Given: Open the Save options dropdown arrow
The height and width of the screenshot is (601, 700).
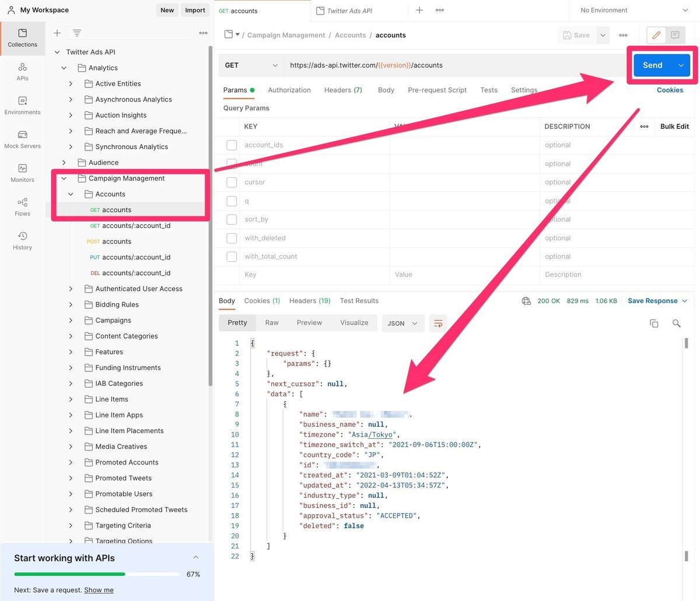Looking at the screenshot, I should pyautogui.click(x=603, y=35).
